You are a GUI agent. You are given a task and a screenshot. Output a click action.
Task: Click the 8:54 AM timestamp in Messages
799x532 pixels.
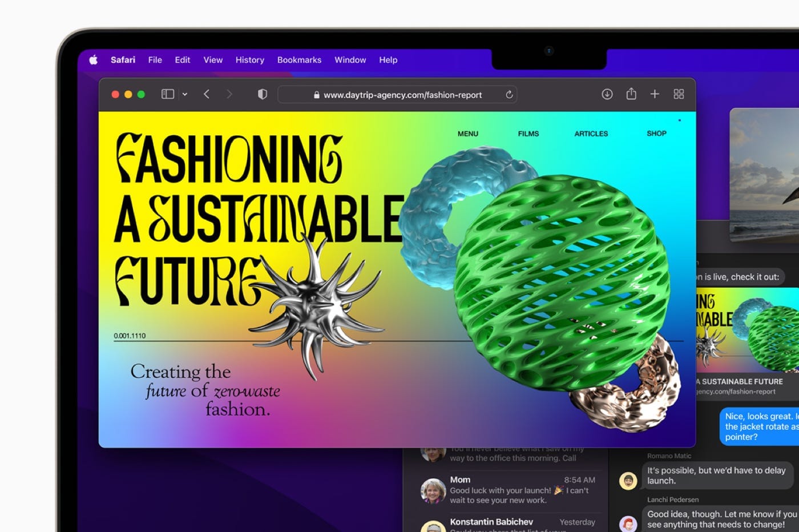[579, 480]
